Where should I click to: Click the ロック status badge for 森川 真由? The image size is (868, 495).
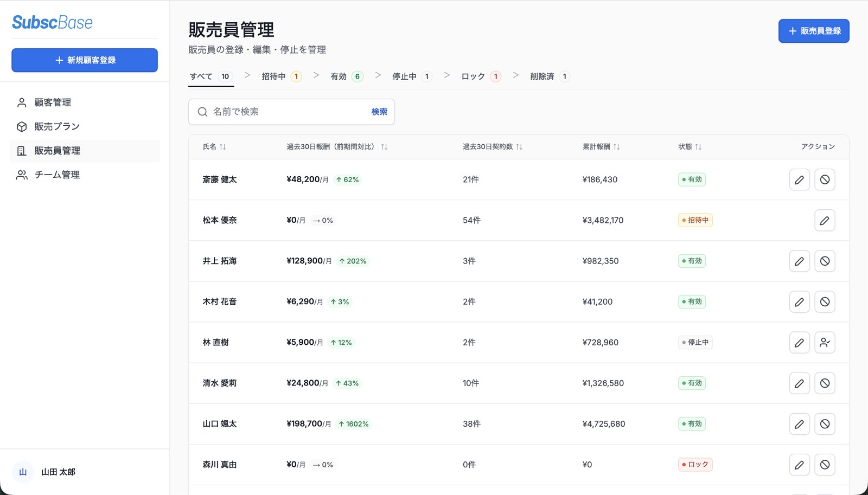point(695,464)
